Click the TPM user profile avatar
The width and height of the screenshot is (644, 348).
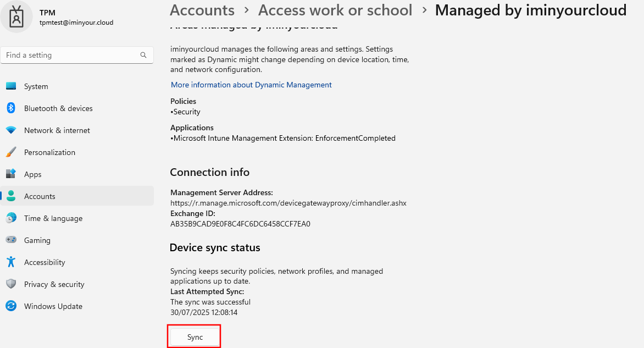[x=16, y=16]
